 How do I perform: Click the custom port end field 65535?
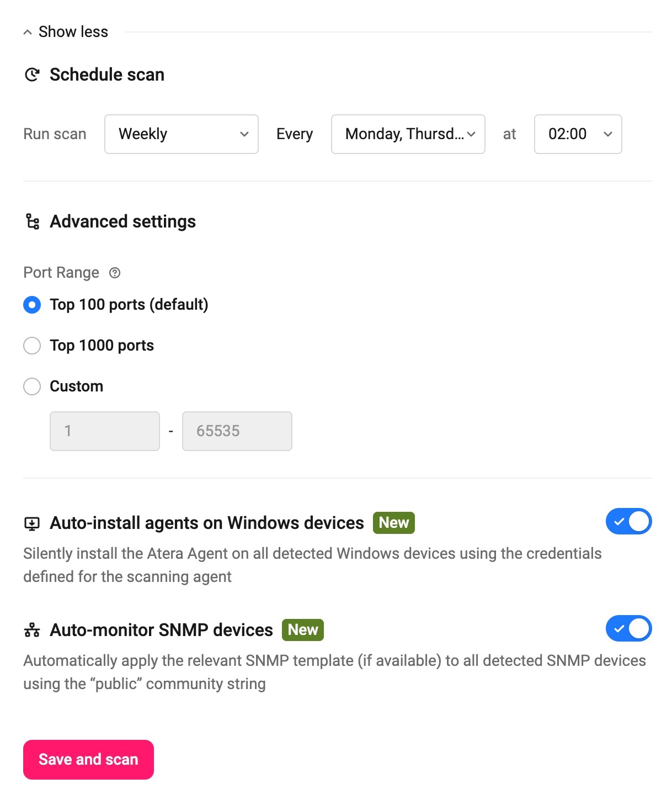[x=237, y=431]
